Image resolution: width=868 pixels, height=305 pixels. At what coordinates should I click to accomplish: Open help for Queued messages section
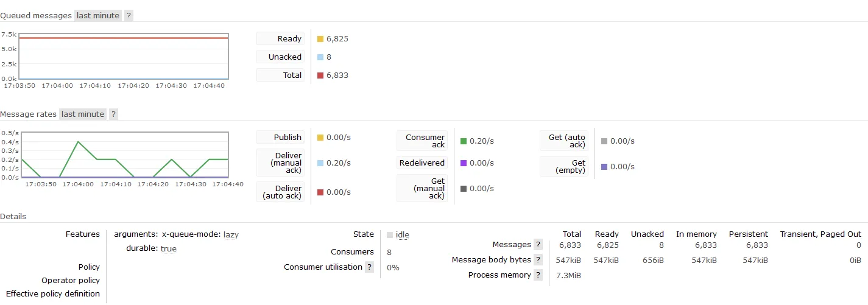pyautogui.click(x=129, y=16)
